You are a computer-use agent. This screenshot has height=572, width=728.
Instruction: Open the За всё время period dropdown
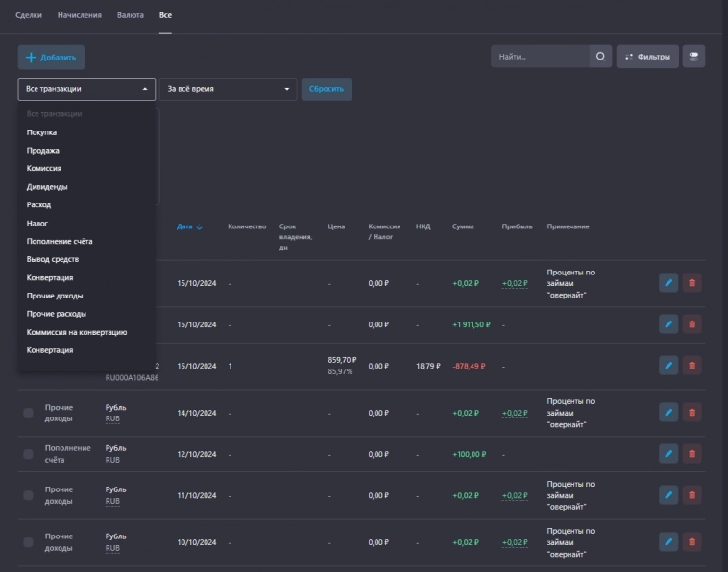click(228, 89)
